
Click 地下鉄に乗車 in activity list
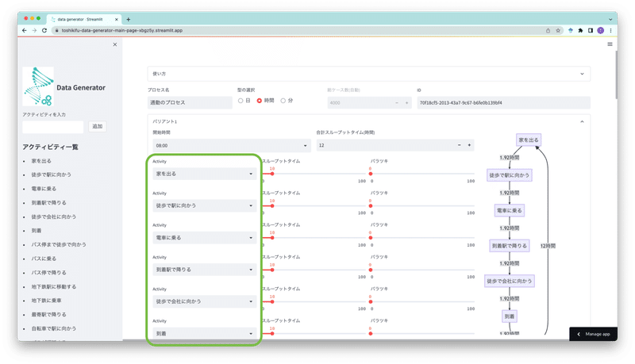(47, 301)
